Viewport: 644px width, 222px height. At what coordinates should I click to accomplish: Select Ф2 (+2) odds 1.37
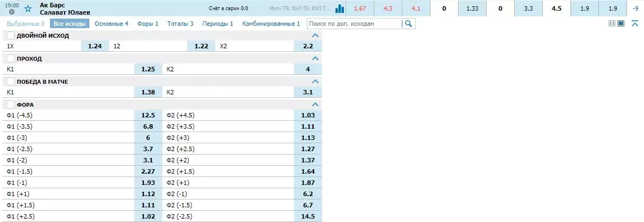tap(308, 160)
